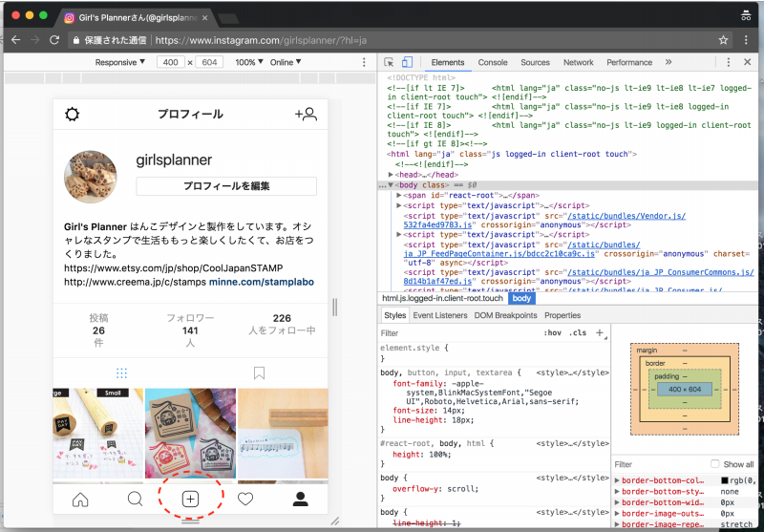Switch to the Elements tab

[447, 62]
